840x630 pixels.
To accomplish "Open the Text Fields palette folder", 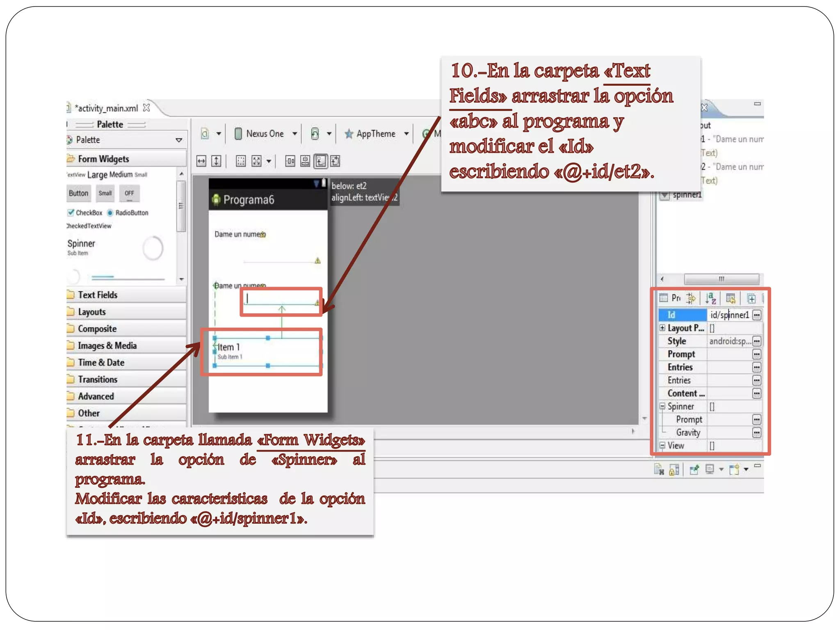I will tap(98, 295).
